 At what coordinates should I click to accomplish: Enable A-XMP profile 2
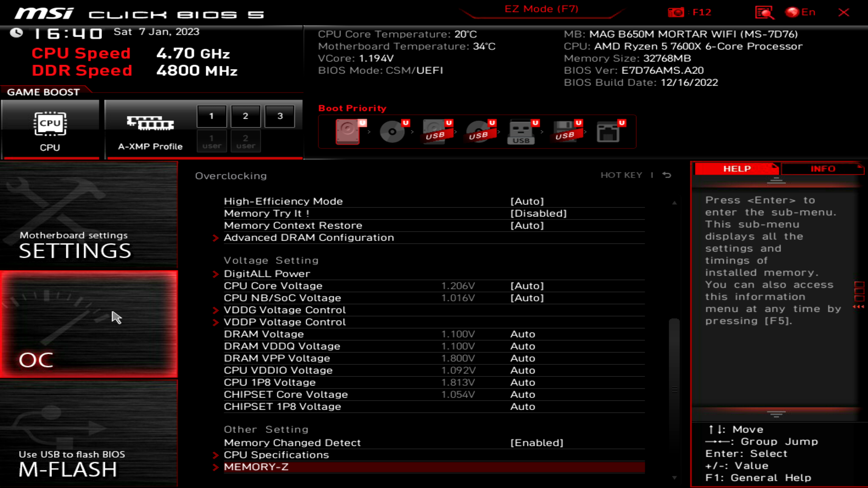[x=245, y=116]
